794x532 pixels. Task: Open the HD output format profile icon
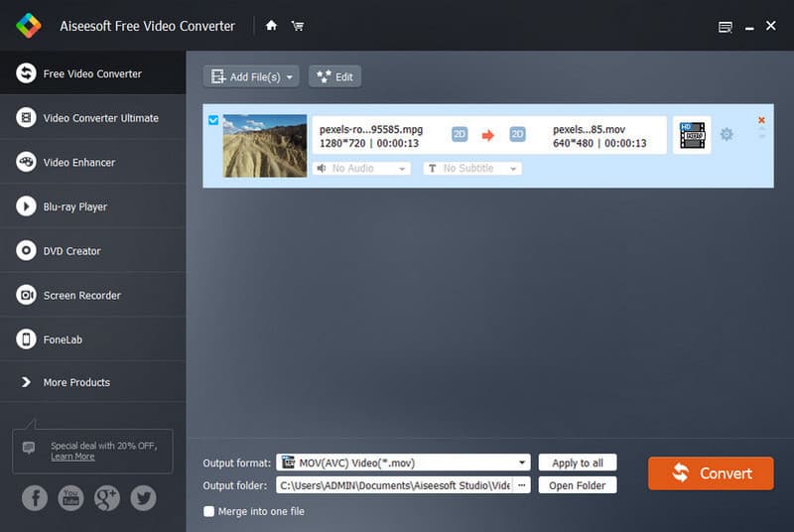pos(692,135)
